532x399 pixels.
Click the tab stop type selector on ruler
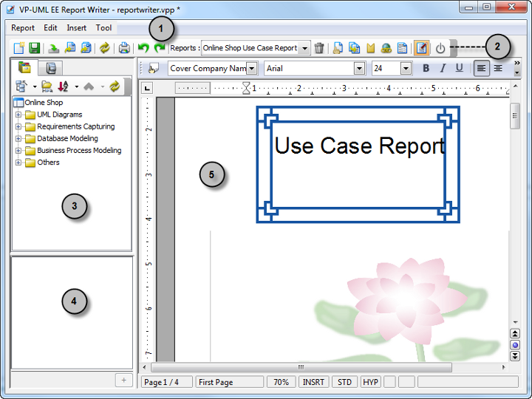pos(147,88)
